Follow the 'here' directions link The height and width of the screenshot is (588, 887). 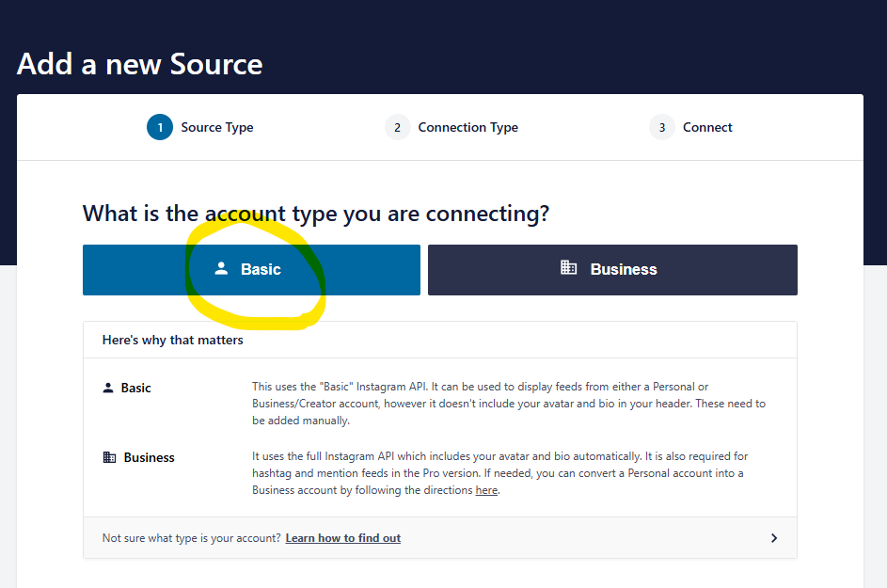[486, 490]
